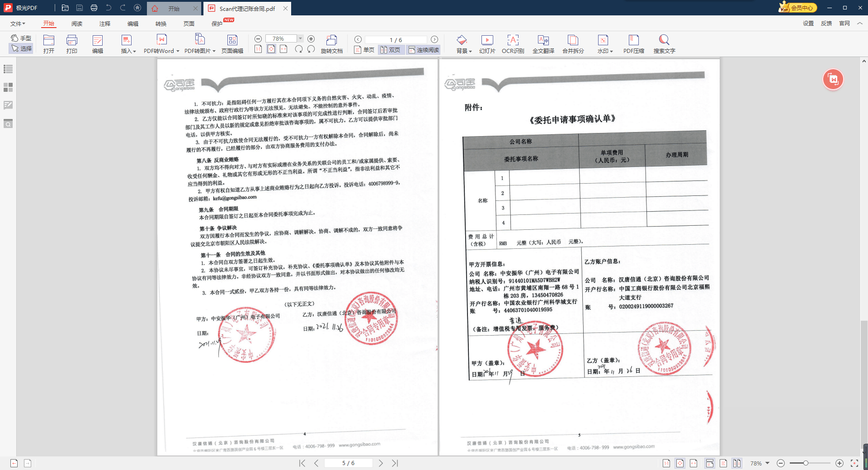Open the 78% zoom level dropdown in toolbar
868x470 pixels.
(x=300, y=39)
